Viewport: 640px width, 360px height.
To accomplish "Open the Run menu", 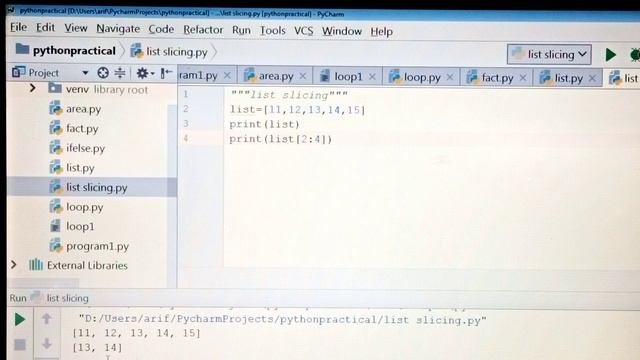I will 241,30.
